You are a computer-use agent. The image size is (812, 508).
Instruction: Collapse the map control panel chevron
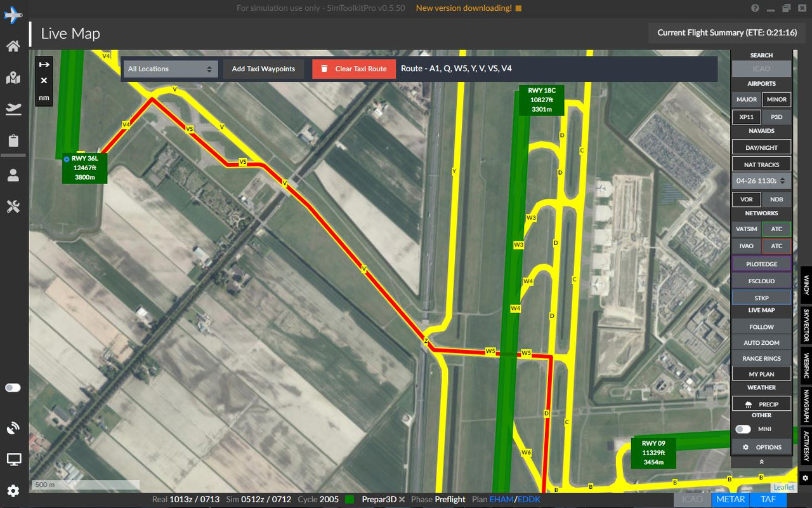(x=761, y=462)
